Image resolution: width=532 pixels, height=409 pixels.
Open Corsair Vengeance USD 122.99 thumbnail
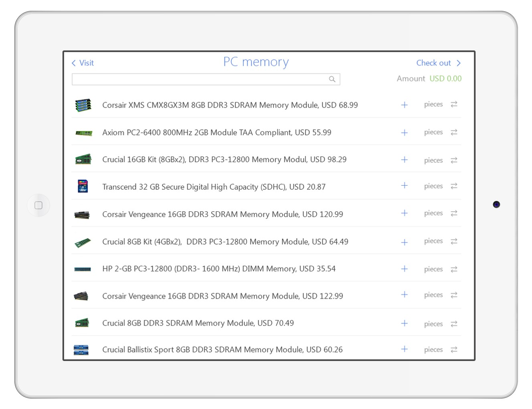click(81, 296)
